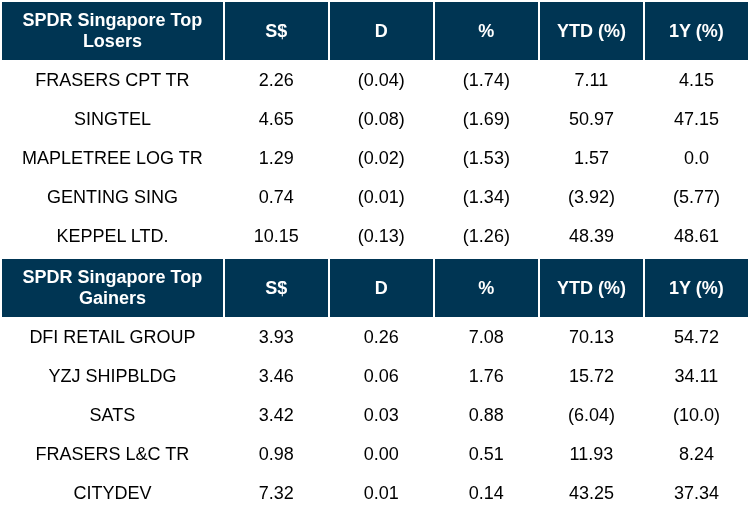Click the GENTING SING stock name
Viewport: 750px width, 514px height.
point(112,197)
